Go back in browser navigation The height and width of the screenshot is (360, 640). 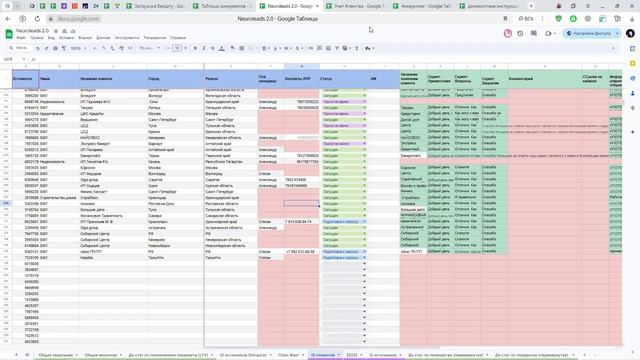point(8,19)
